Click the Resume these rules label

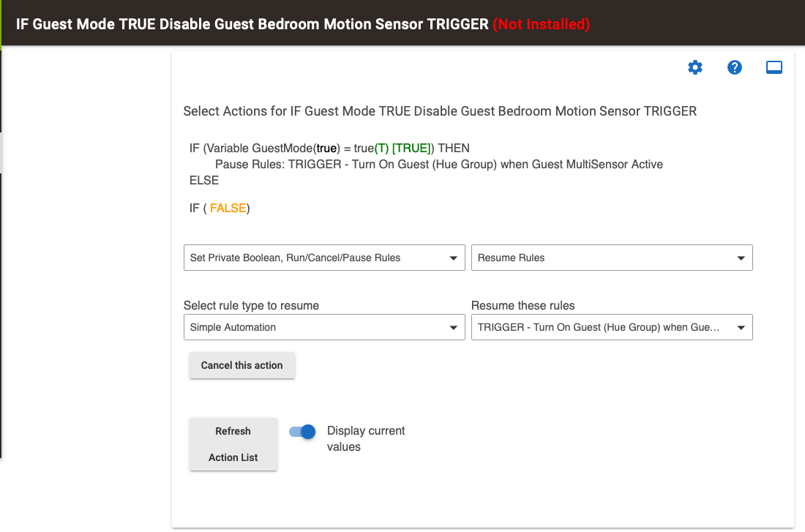tap(523, 306)
